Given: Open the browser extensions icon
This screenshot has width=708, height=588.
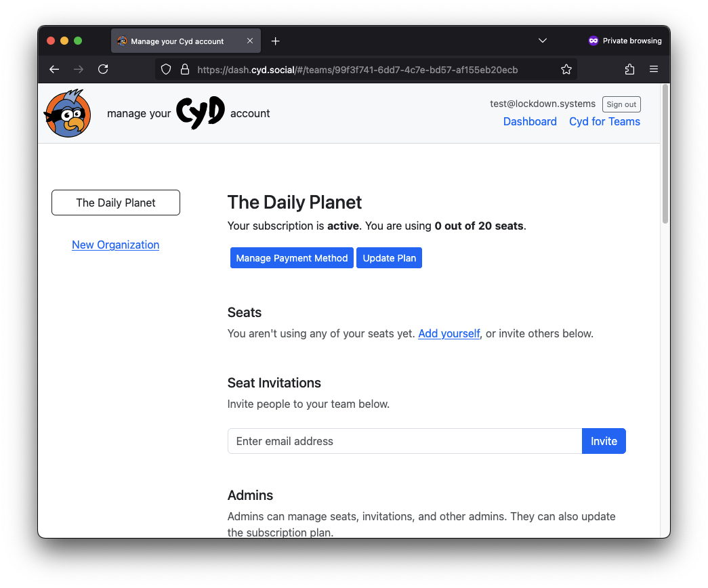Looking at the screenshot, I should point(629,69).
